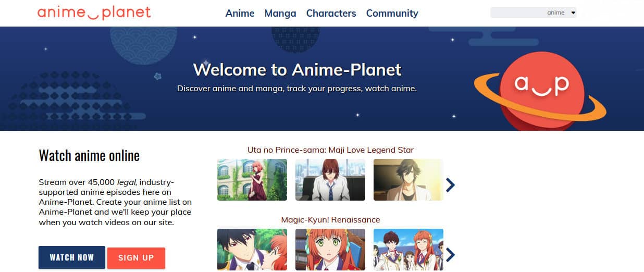Click the search input field
This screenshot has height=272, width=644.
(x=517, y=13)
